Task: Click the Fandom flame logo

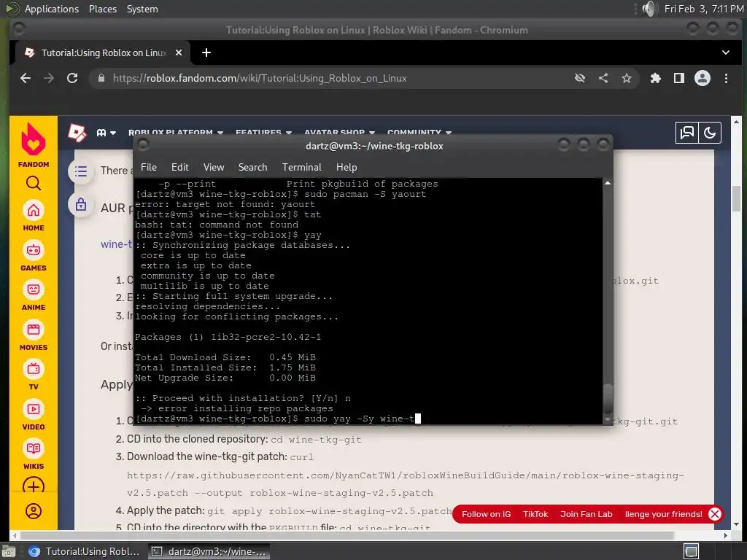Action: (34, 139)
